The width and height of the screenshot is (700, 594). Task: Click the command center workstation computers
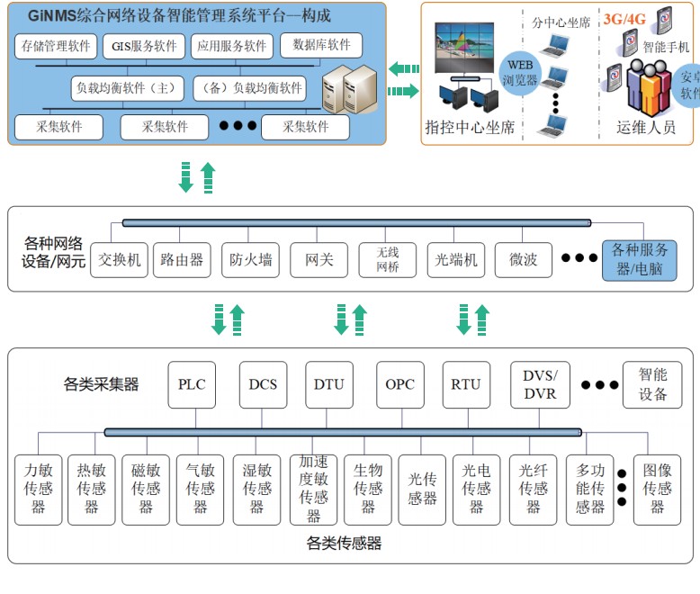click(x=469, y=98)
